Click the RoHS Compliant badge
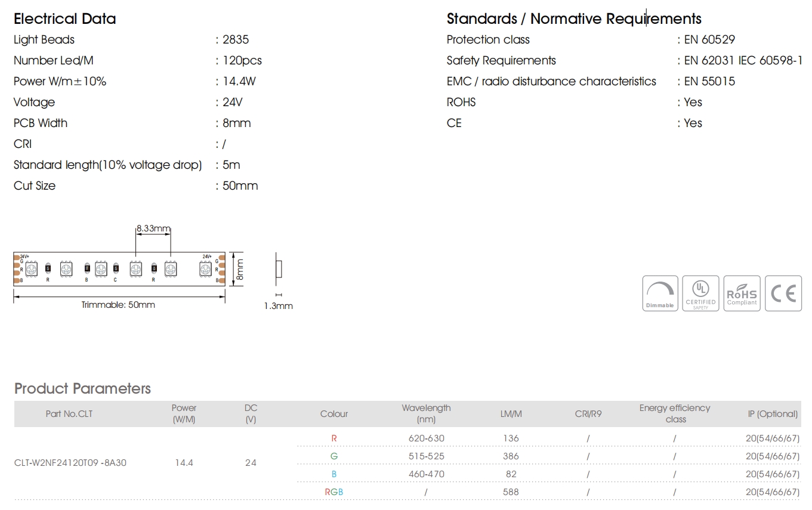Image resolution: width=812 pixels, height=510 pixels. 742,293
